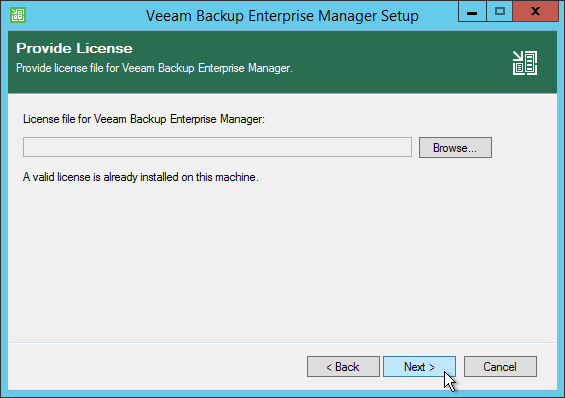Click the 'License file for Veeam Backup' label
Viewport: 565px width, 398px height.
(x=144, y=119)
